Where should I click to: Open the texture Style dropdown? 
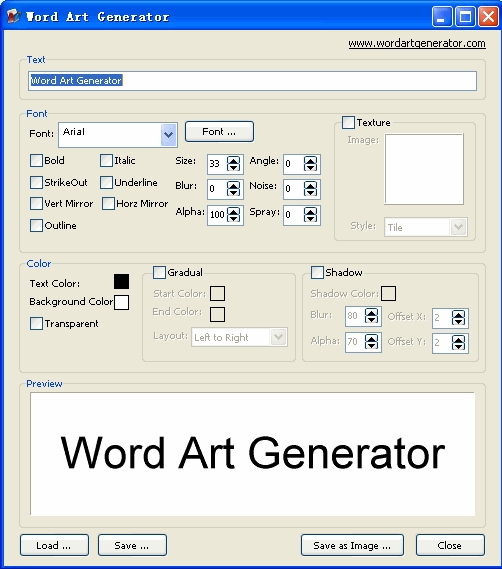458,227
